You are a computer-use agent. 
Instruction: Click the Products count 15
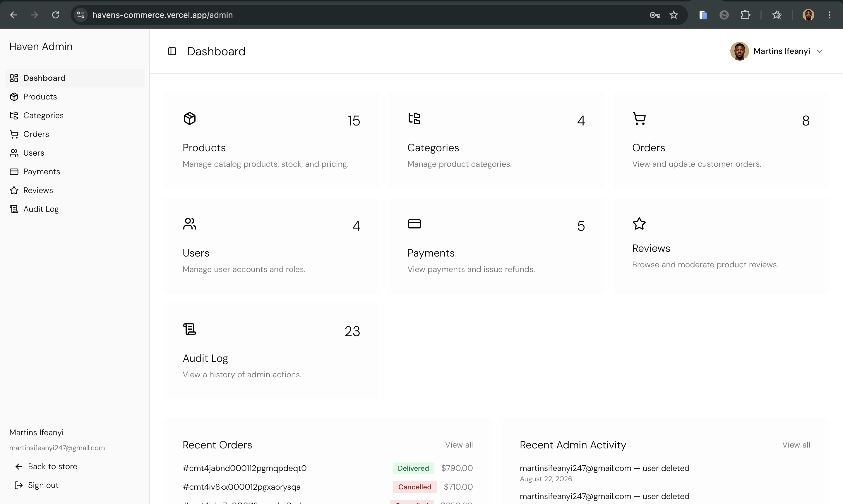click(x=354, y=121)
